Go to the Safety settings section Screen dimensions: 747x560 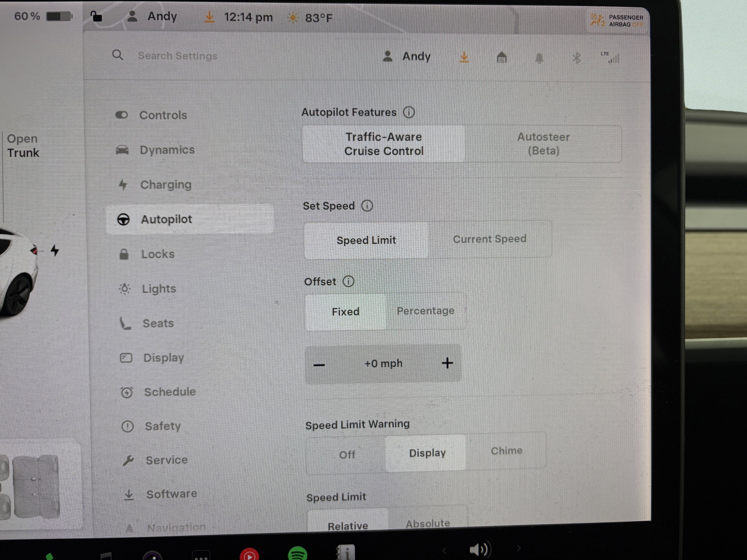[162, 426]
